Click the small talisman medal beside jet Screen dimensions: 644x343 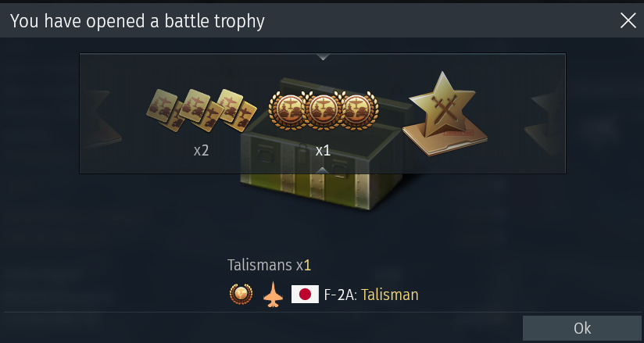tap(241, 294)
